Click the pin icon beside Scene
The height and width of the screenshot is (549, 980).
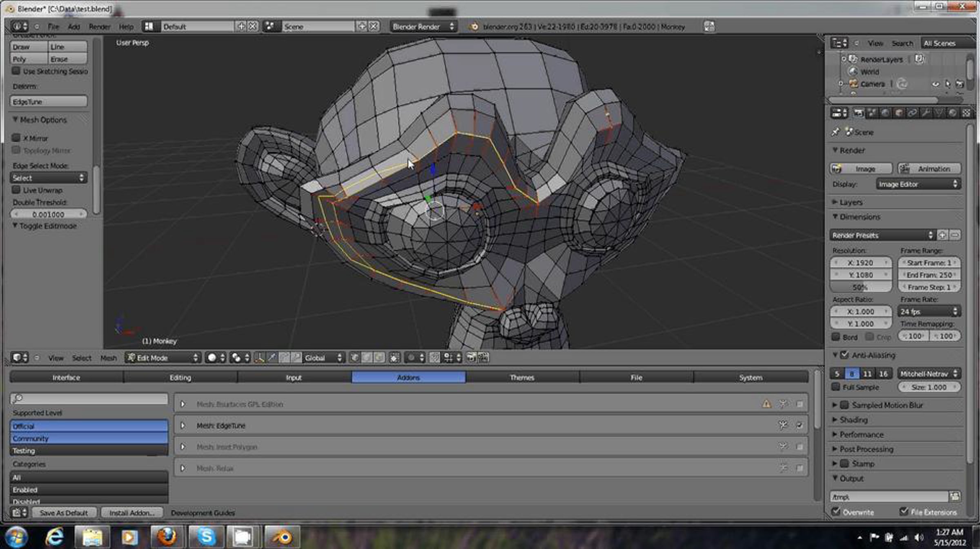coord(835,132)
